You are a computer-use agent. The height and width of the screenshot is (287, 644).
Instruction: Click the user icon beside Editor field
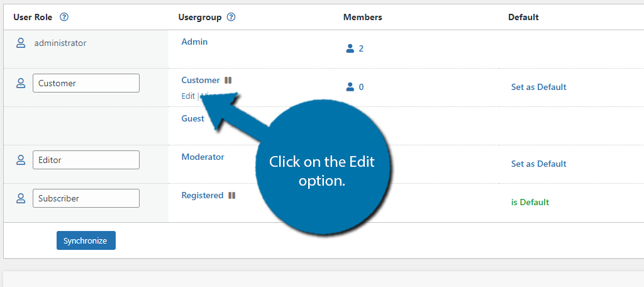pos(21,160)
